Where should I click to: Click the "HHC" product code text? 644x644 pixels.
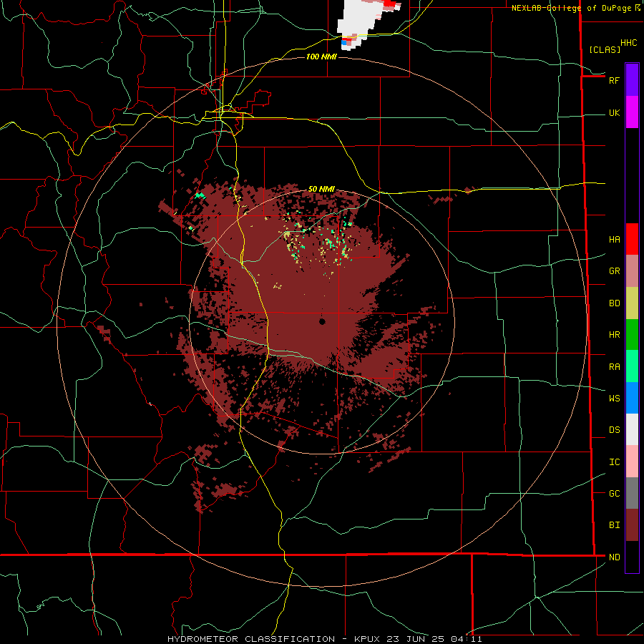point(628,43)
